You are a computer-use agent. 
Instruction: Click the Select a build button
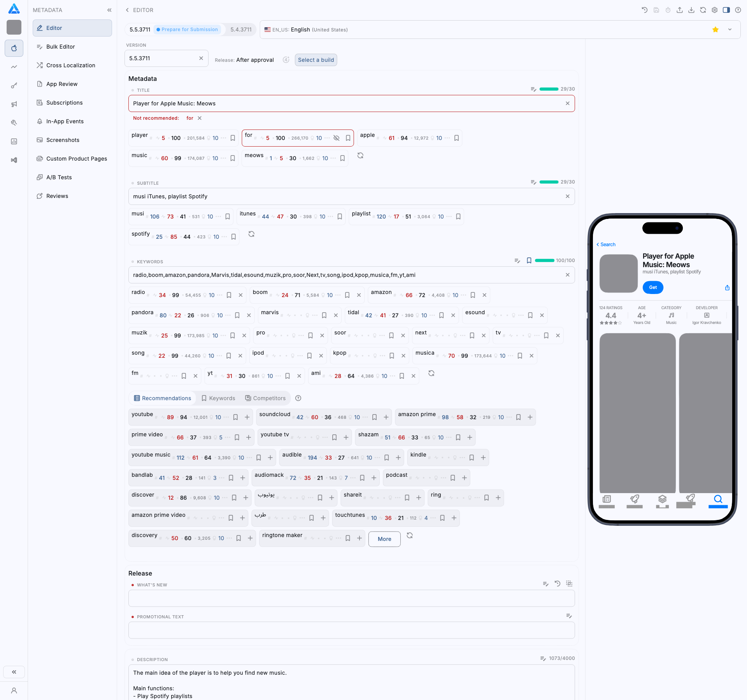316,60
